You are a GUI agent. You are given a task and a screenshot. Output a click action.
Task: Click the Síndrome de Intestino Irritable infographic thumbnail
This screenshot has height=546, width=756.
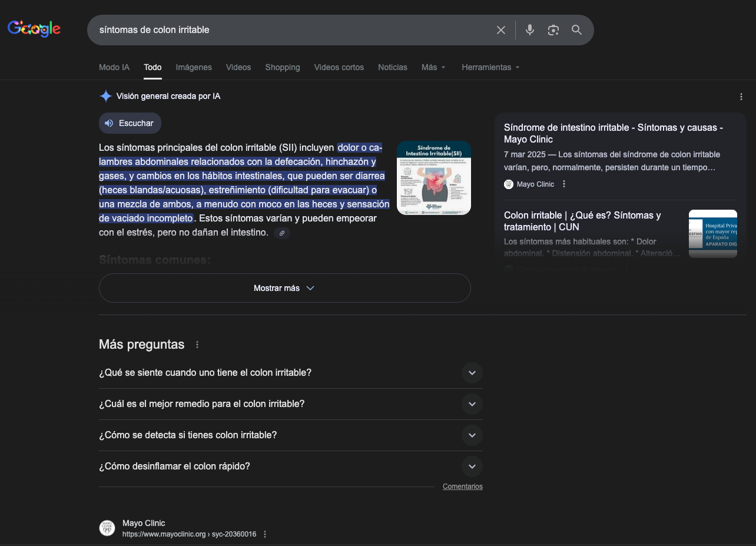[433, 178]
